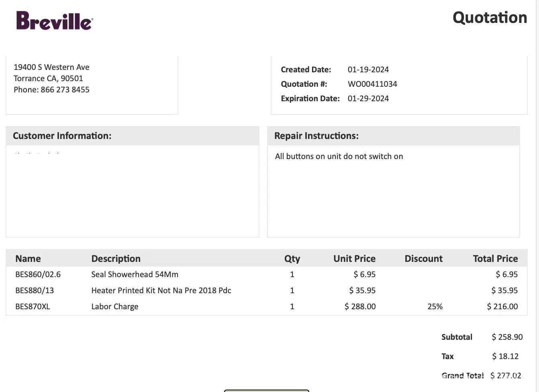Select the Created Date value 01-19-2024

tap(368, 69)
